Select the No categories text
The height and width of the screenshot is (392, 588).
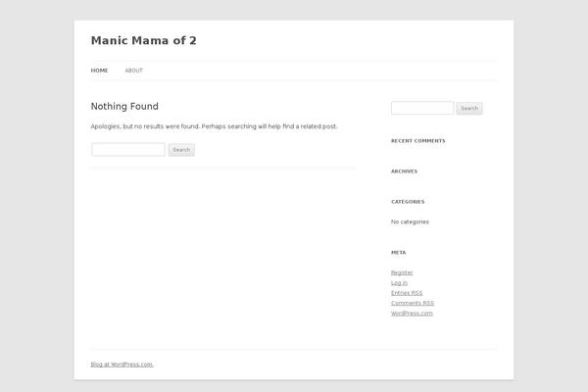pyautogui.click(x=410, y=222)
